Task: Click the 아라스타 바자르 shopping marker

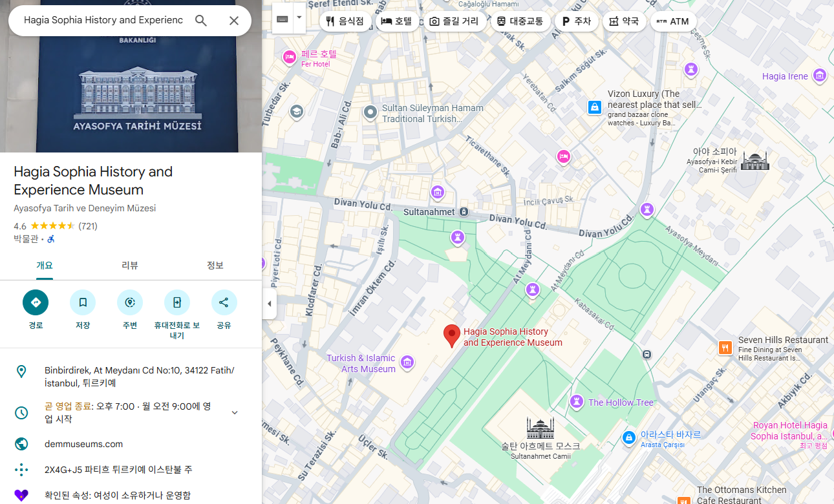Action: [628, 438]
